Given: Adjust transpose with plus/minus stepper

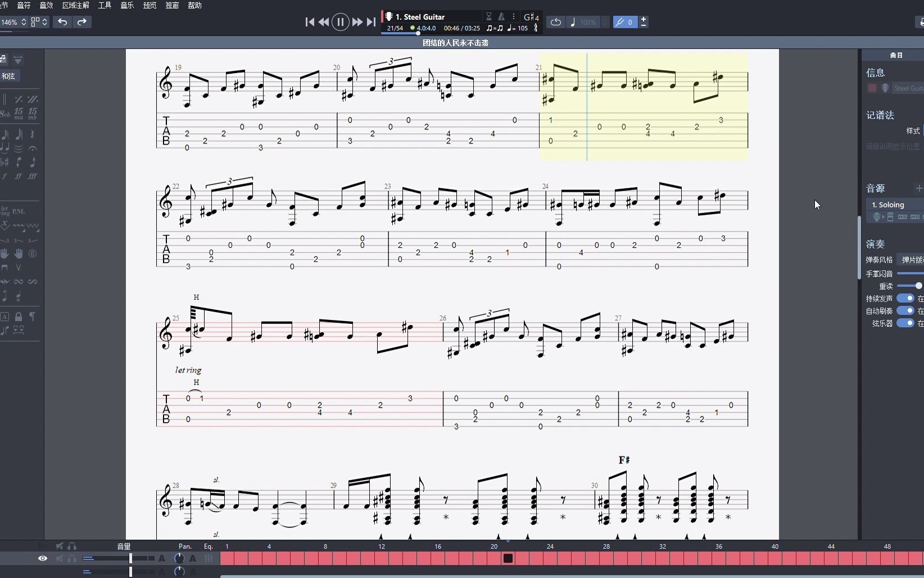Looking at the screenshot, I should pyautogui.click(x=644, y=22).
